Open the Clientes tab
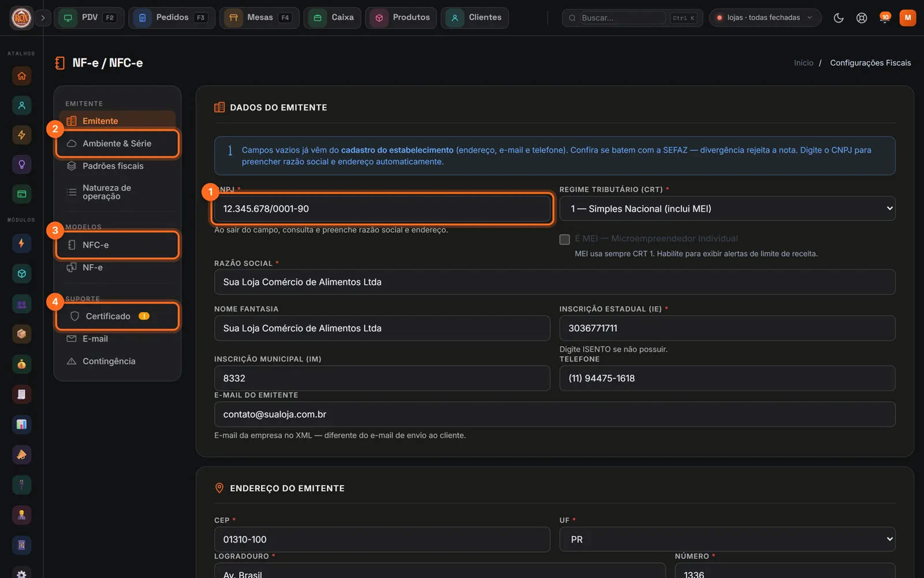The image size is (924, 578). (x=475, y=18)
